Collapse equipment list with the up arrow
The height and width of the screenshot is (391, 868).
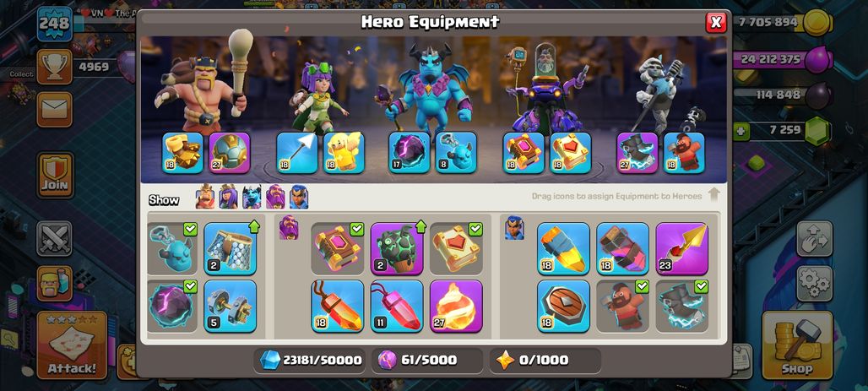coord(713,194)
